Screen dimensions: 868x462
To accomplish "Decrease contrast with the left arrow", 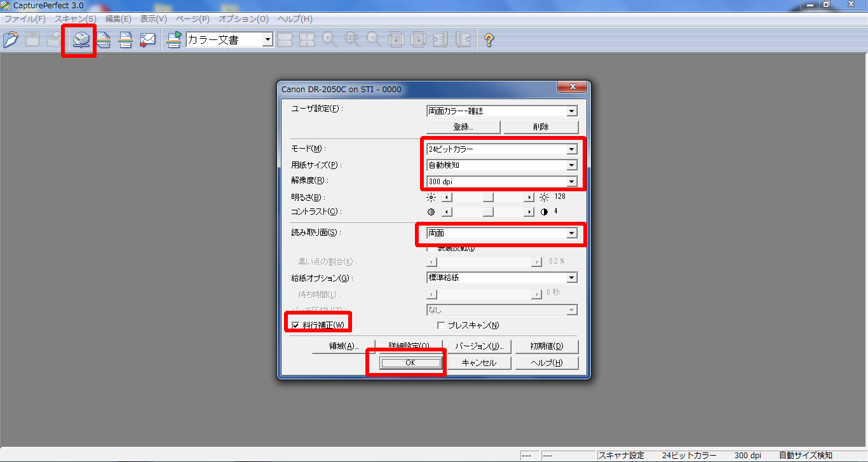I will point(447,212).
